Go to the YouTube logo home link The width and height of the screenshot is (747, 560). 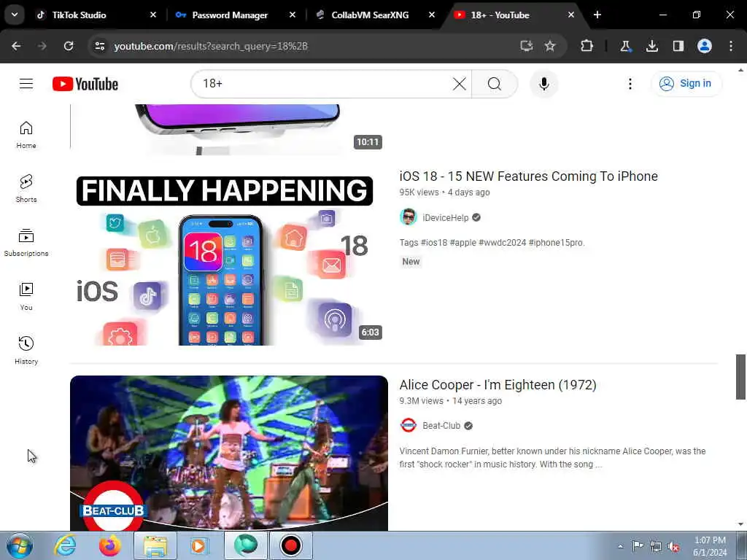(x=85, y=84)
